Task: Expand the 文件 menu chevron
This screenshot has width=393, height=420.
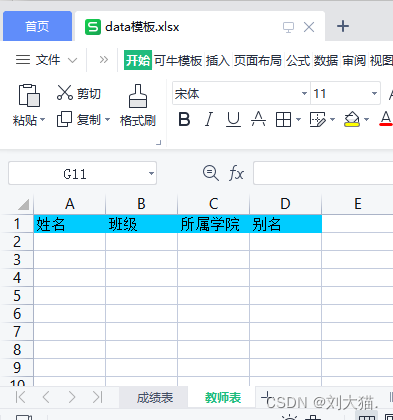Action: (72, 60)
